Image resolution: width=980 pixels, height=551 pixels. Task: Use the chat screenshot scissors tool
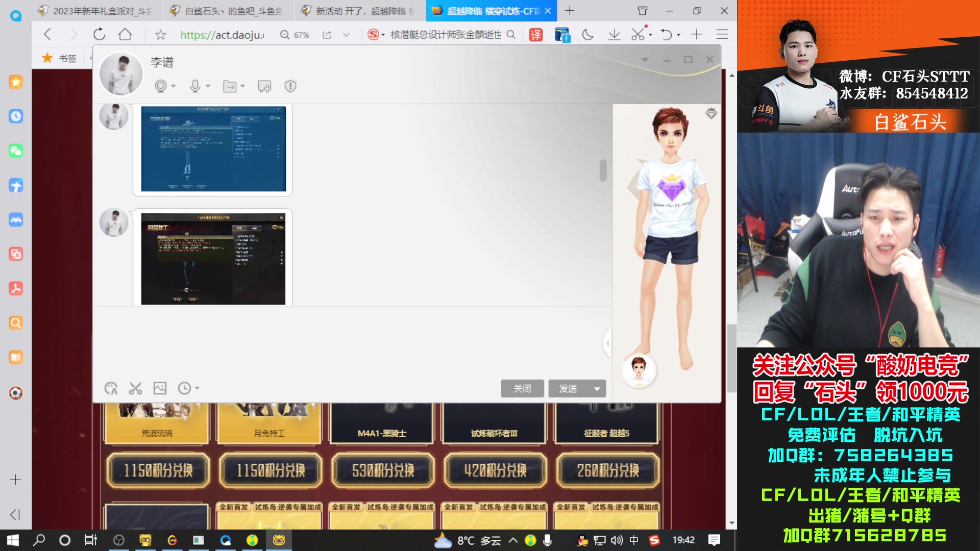135,388
